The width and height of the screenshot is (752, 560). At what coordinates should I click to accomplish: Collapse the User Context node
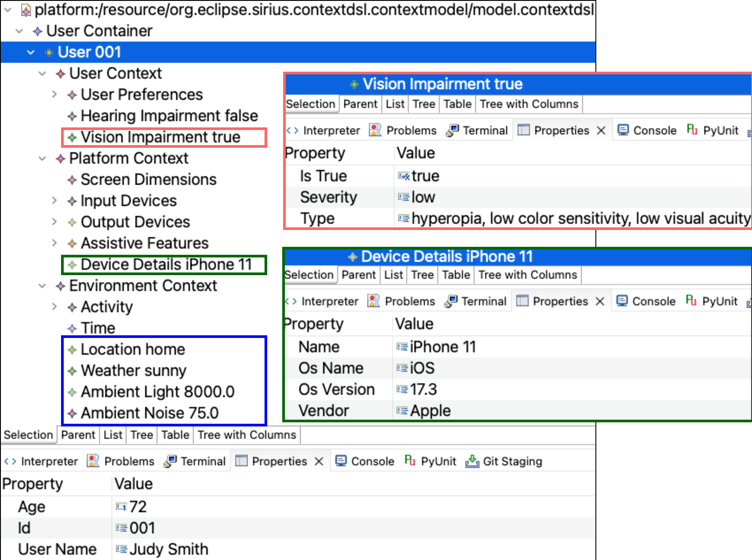42,73
